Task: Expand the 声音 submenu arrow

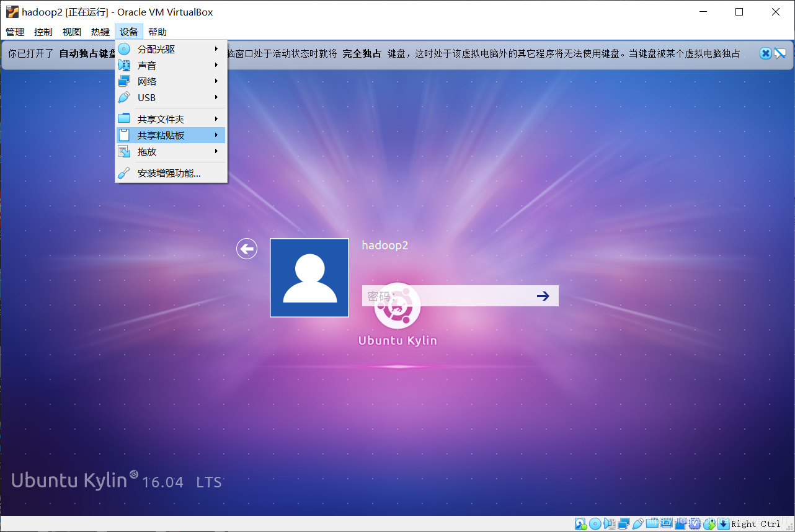Action: pyautogui.click(x=216, y=65)
